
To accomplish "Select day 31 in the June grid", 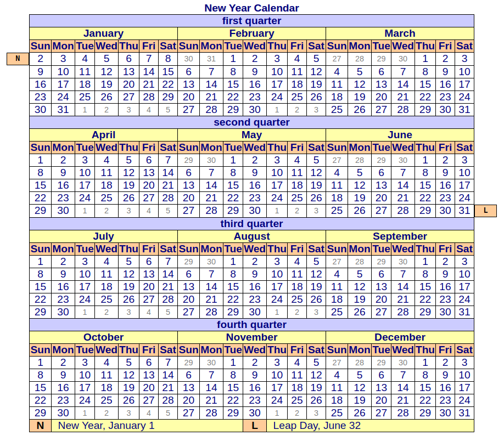I will (464, 211).
